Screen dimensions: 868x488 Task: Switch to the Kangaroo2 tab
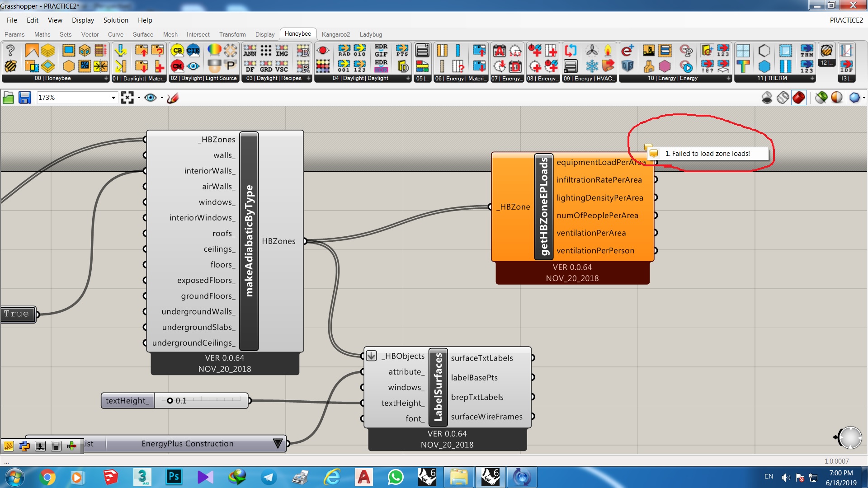tap(336, 34)
